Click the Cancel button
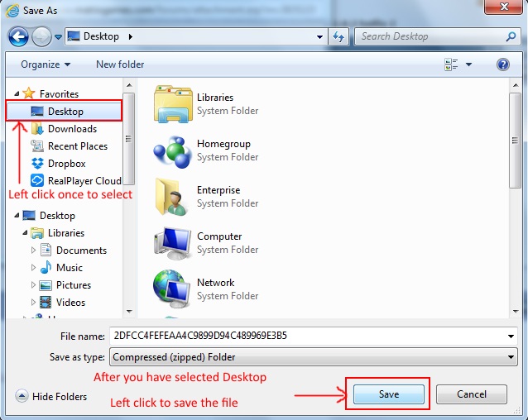528x420 pixels. (471, 394)
